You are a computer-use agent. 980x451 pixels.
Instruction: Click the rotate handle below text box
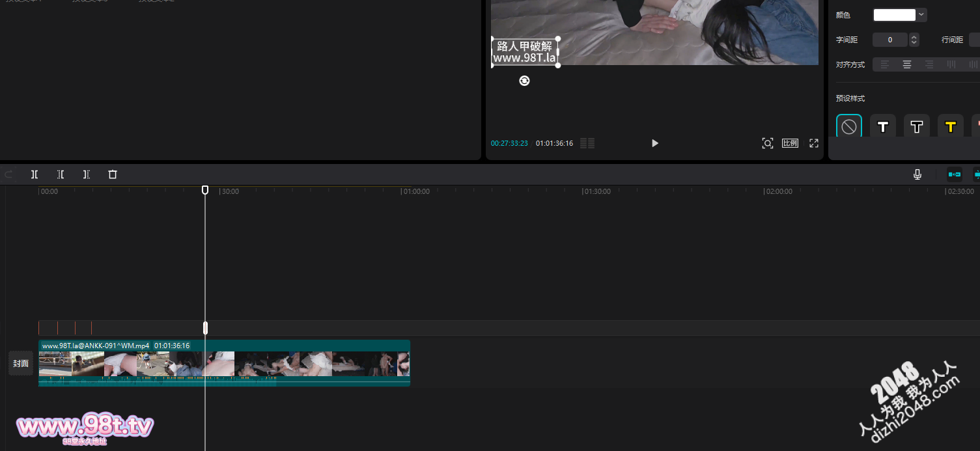click(x=524, y=81)
